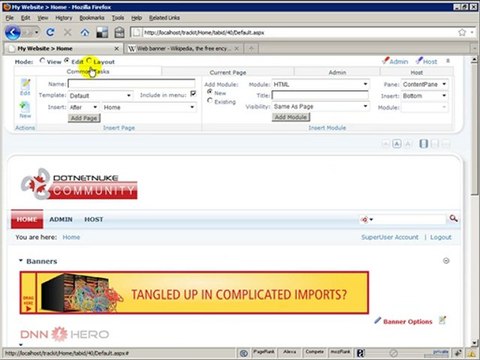Open the File menu
The image size is (480, 360).
9,18
